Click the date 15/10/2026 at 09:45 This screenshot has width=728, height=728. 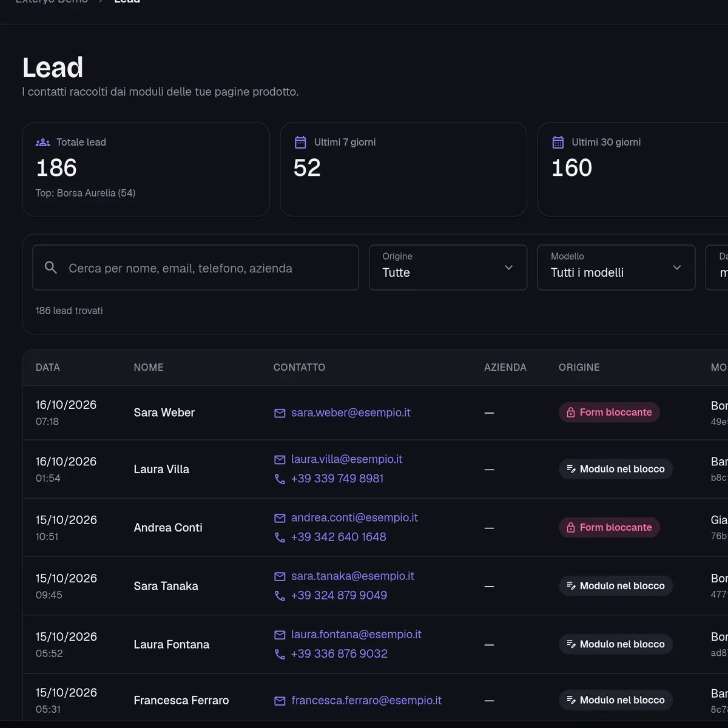pos(66,578)
